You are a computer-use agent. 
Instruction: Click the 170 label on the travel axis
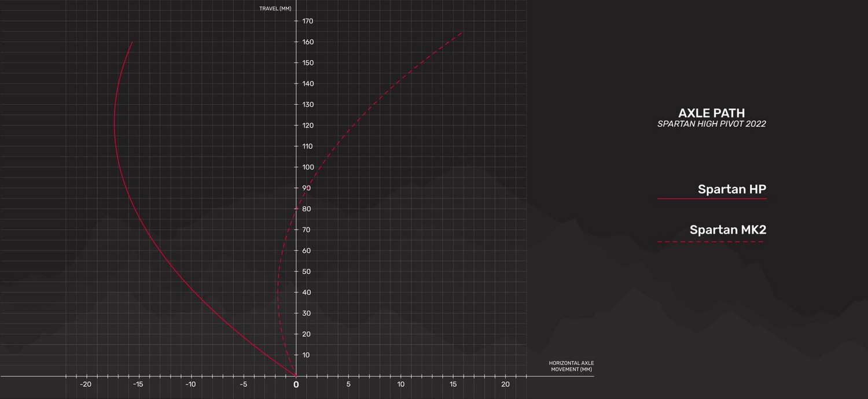click(x=308, y=21)
